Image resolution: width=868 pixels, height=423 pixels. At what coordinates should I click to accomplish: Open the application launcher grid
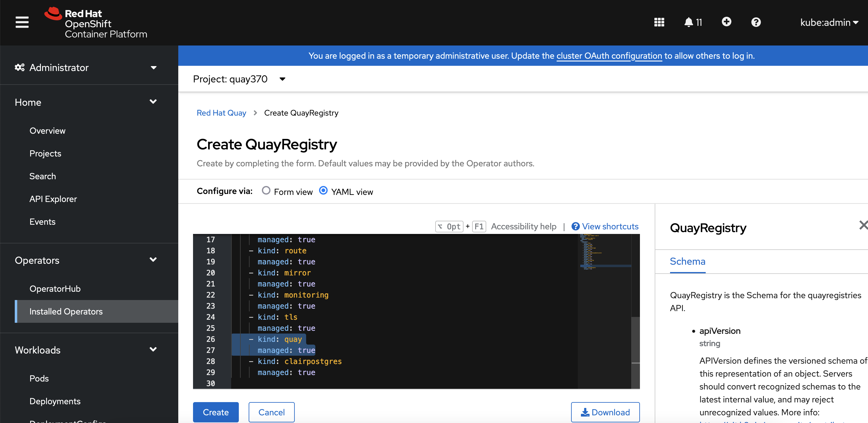[659, 22]
